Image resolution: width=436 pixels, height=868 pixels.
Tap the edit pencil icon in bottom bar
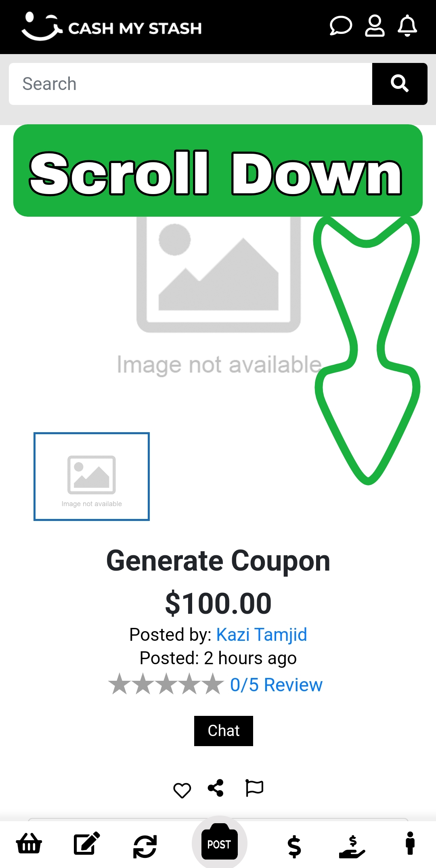pyautogui.click(x=87, y=843)
